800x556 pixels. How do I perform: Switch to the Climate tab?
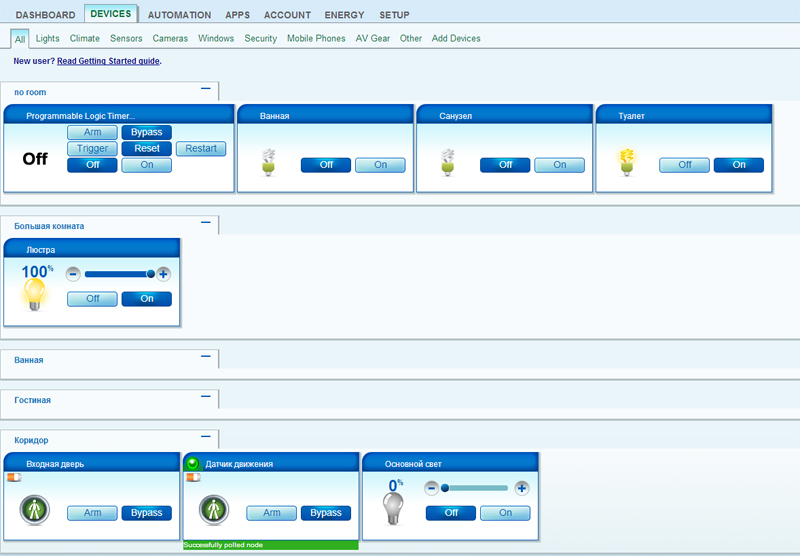(85, 38)
